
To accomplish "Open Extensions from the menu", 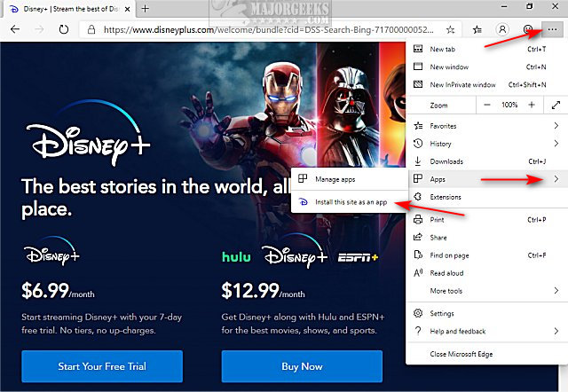I will [x=487, y=197].
